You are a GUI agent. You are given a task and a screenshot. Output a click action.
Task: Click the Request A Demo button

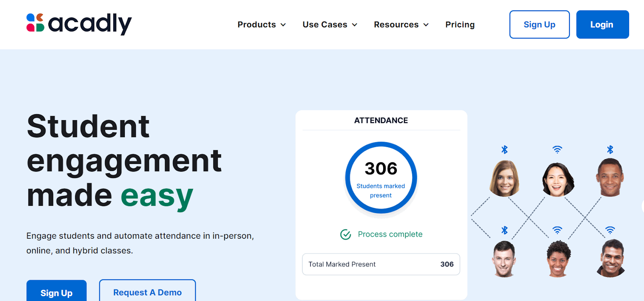click(147, 292)
